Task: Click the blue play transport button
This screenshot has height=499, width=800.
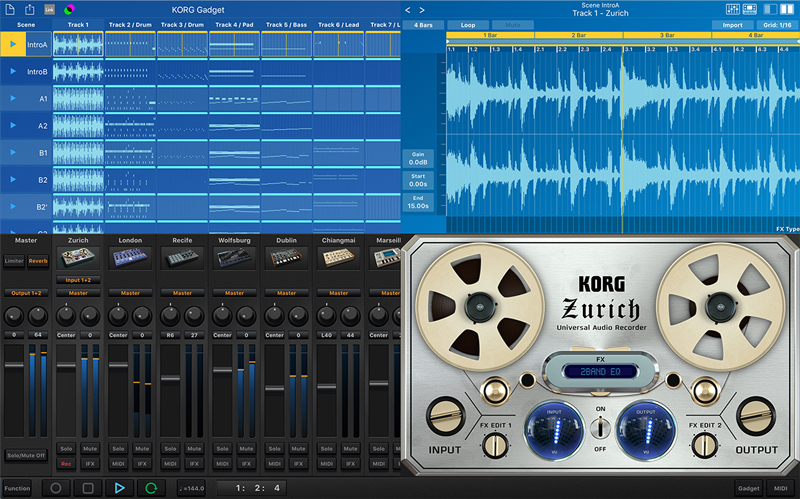Action: tap(119, 488)
